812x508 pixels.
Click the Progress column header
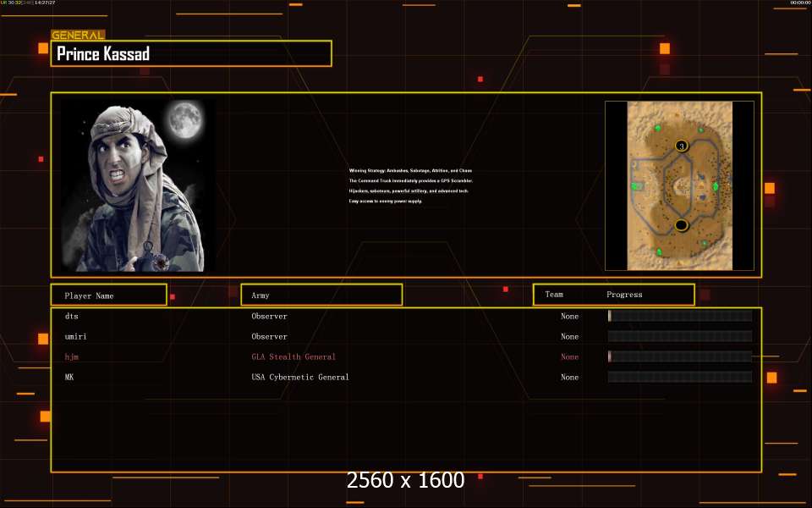click(x=624, y=295)
